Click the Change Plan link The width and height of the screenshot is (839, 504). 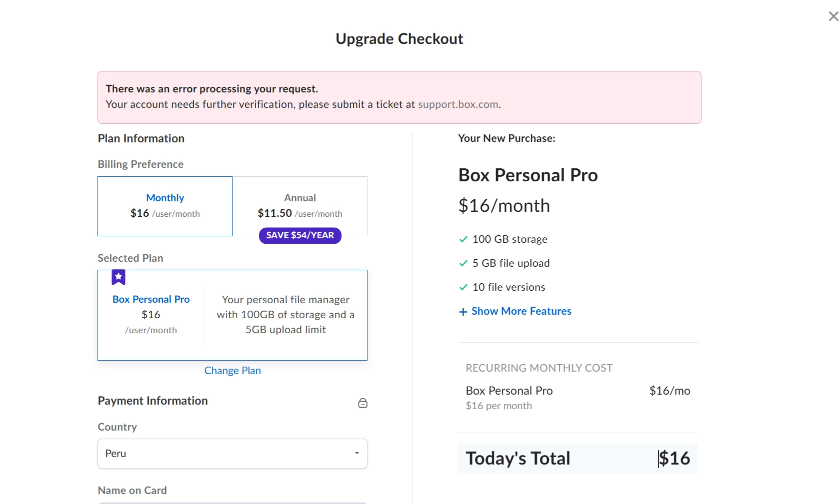(232, 371)
